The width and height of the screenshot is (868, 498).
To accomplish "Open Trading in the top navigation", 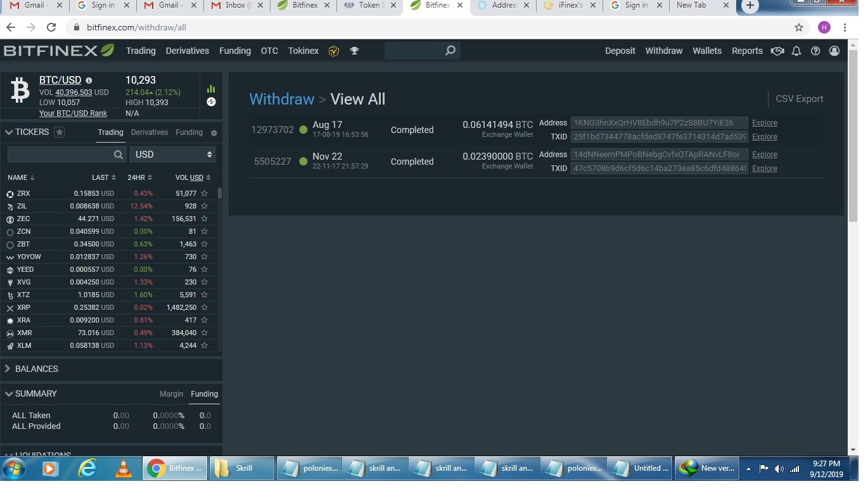I will (141, 51).
